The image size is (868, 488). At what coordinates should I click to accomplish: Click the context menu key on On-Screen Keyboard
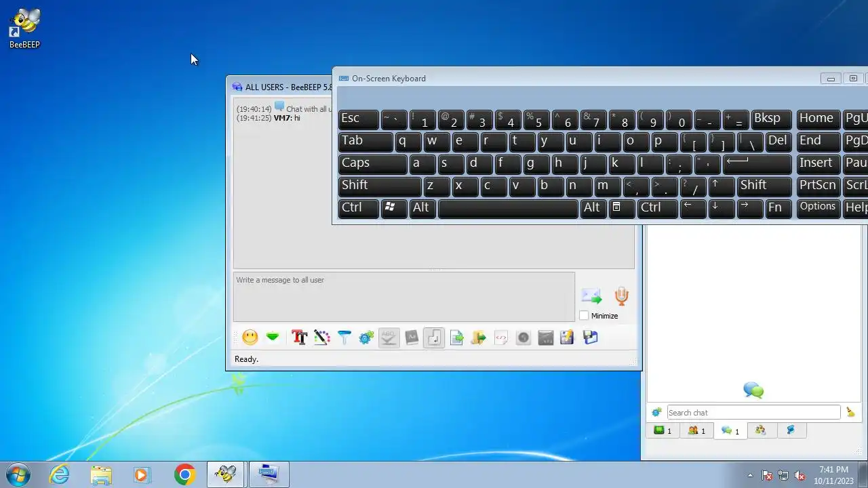point(622,208)
